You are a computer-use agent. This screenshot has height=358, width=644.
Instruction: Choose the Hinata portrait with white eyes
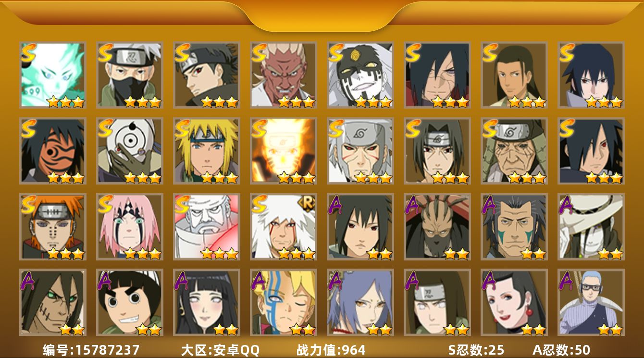(207, 302)
